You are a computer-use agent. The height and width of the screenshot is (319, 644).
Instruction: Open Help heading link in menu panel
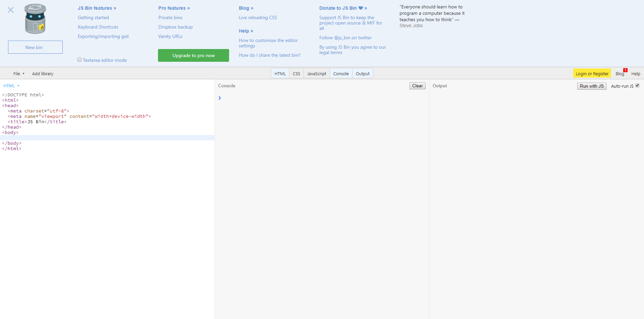pos(246,31)
